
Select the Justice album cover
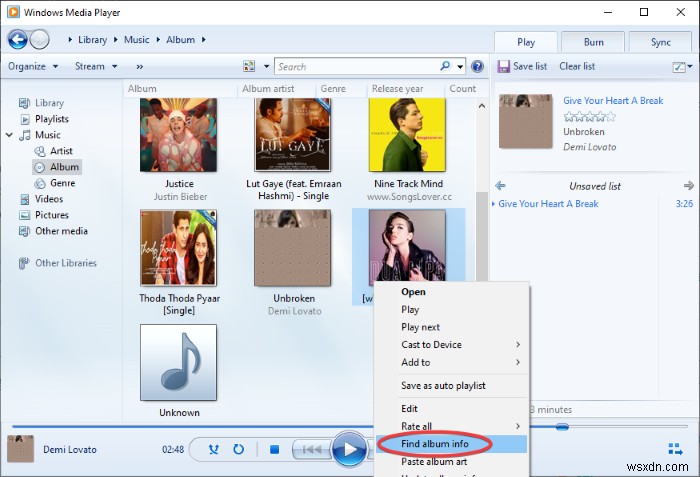coord(179,135)
